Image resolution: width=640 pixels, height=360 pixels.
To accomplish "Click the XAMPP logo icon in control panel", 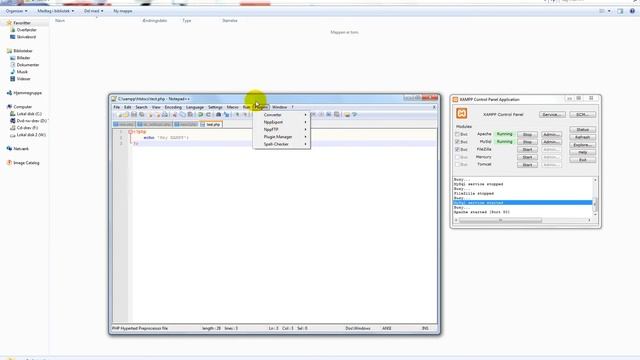I will tap(462, 113).
